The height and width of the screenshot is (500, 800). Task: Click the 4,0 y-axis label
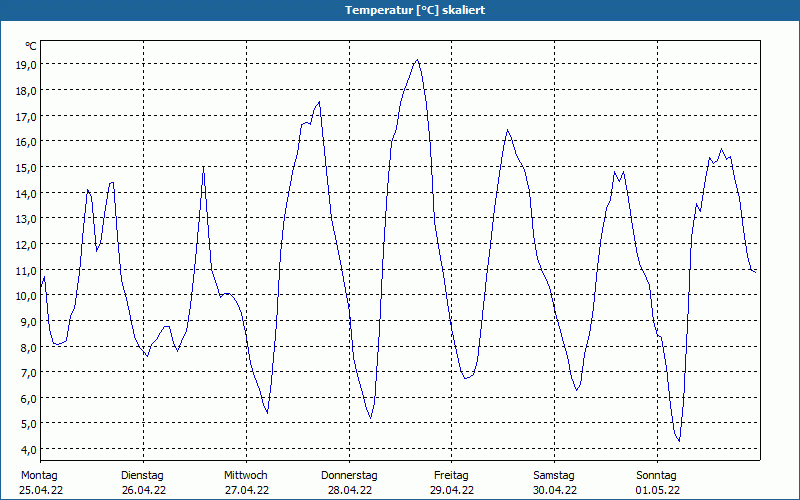coord(28,449)
